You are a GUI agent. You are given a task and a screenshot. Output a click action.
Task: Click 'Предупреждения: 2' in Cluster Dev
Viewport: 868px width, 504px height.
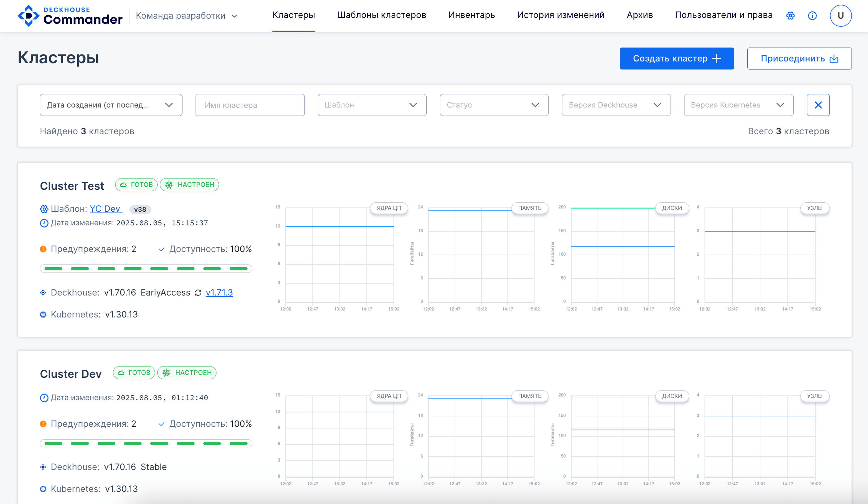coord(93,424)
